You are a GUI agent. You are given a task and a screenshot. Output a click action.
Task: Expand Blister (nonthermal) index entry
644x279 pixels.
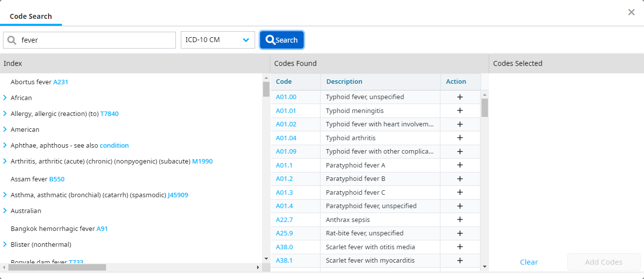click(x=5, y=244)
